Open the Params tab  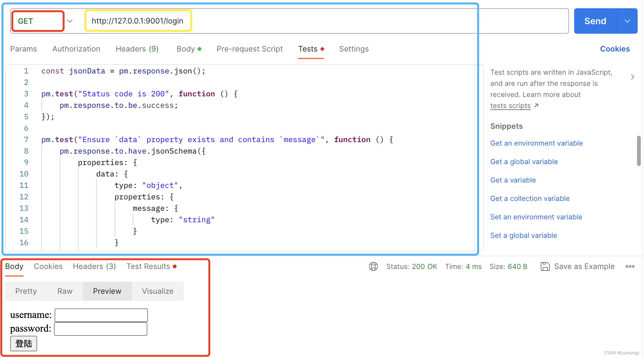(x=23, y=49)
